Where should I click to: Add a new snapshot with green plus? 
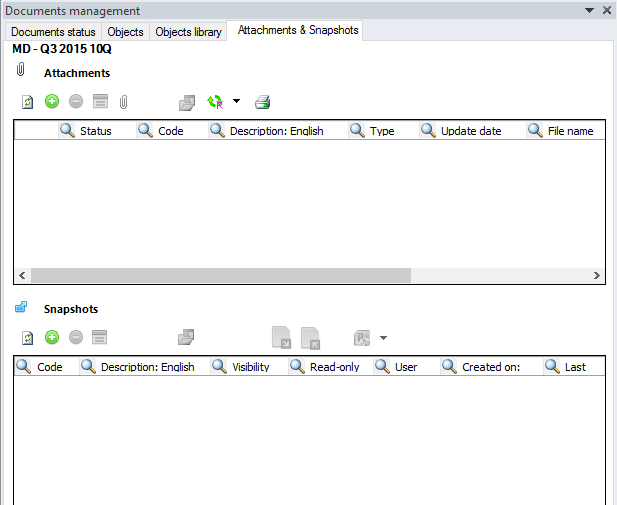(x=52, y=337)
